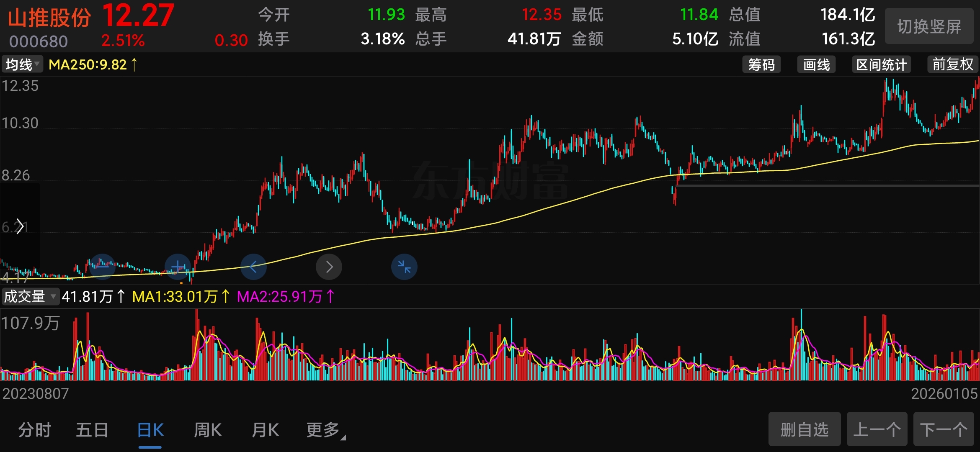Zoom in chart with plus button
980x452 pixels.
point(178,267)
